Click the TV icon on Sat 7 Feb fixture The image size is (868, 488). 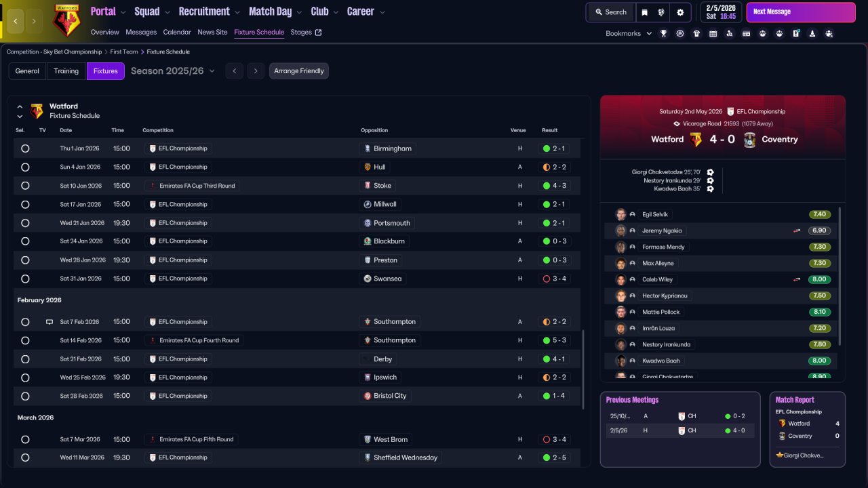(x=49, y=322)
